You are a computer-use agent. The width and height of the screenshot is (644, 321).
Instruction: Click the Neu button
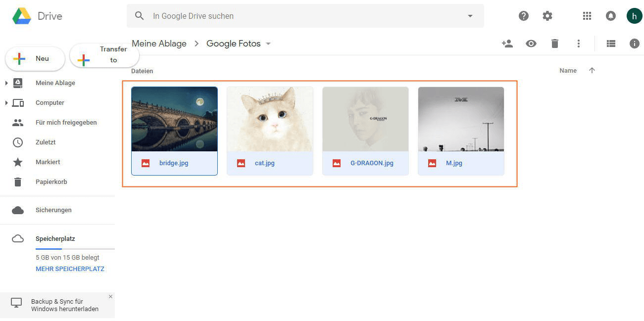(x=35, y=59)
